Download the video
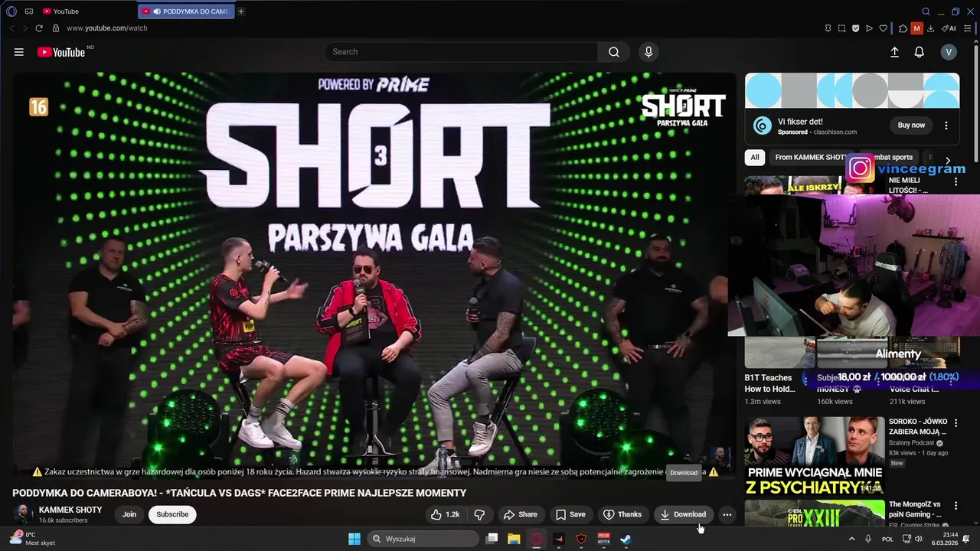Image resolution: width=980 pixels, height=551 pixels. click(x=683, y=514)
